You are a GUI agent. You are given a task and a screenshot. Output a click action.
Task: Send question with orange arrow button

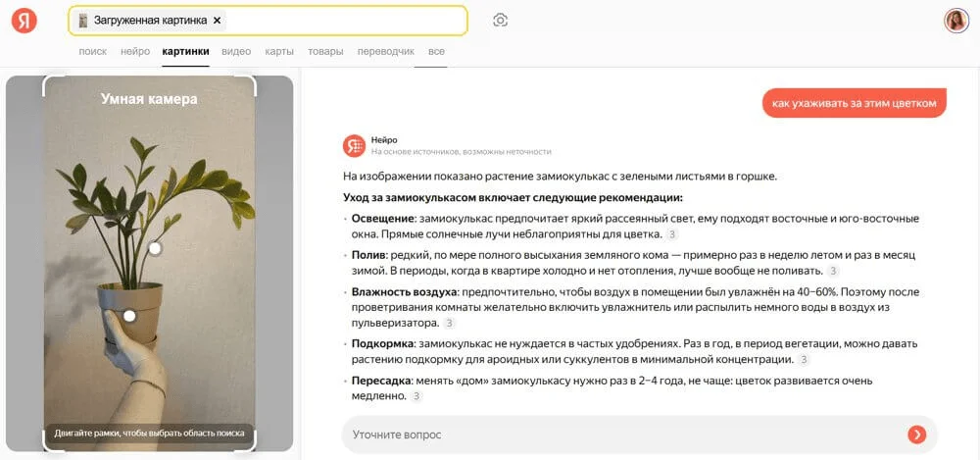pyautogui.click(x=916, y=434)
